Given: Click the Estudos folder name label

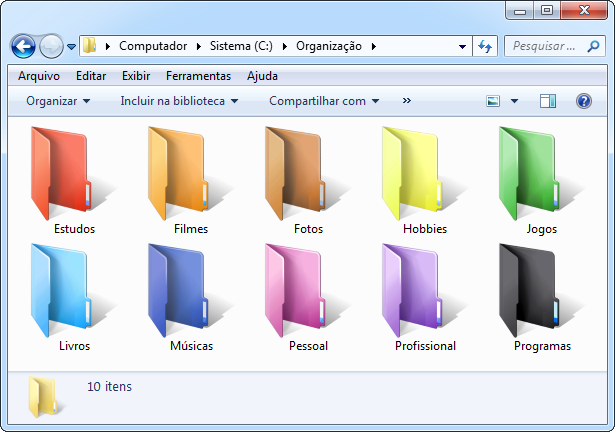Looking at the screenshot, I should tap(75, 229).
